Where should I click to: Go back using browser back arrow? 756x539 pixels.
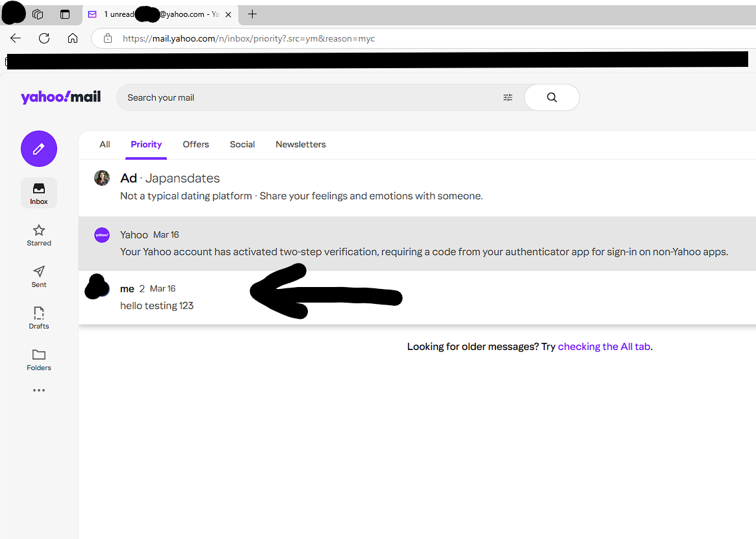coord(16,38)
